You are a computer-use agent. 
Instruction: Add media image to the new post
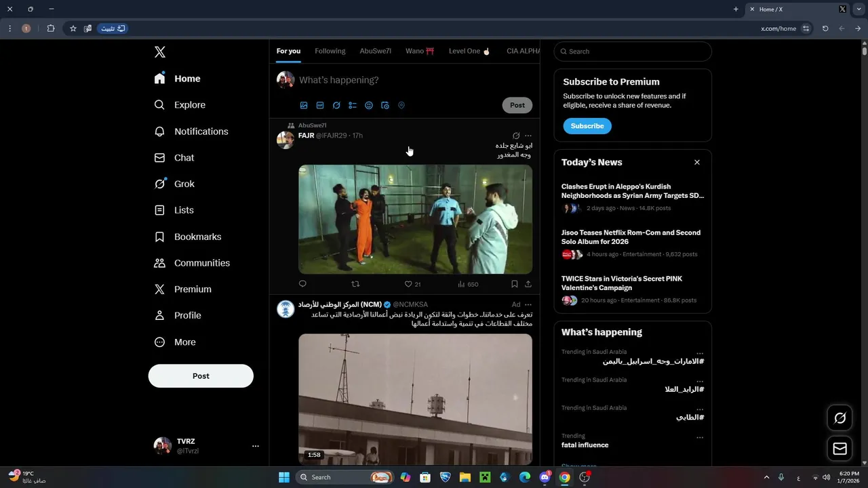click(x=304, y=105)
